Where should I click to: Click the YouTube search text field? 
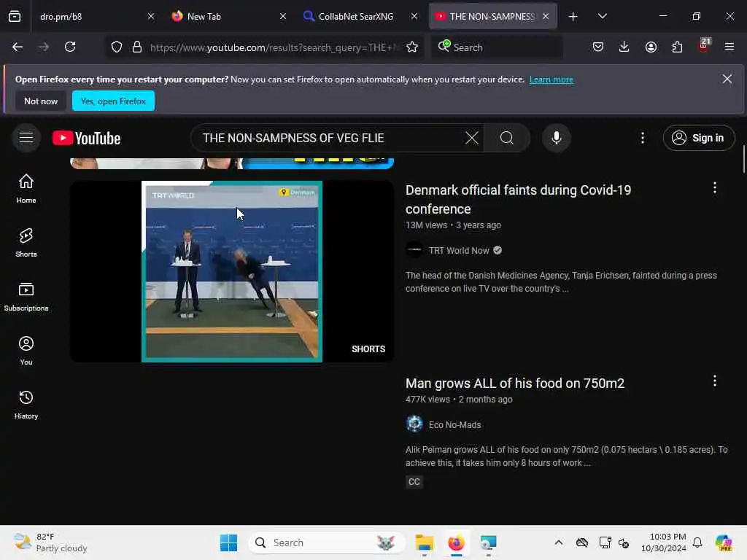[x=329, y=138]
